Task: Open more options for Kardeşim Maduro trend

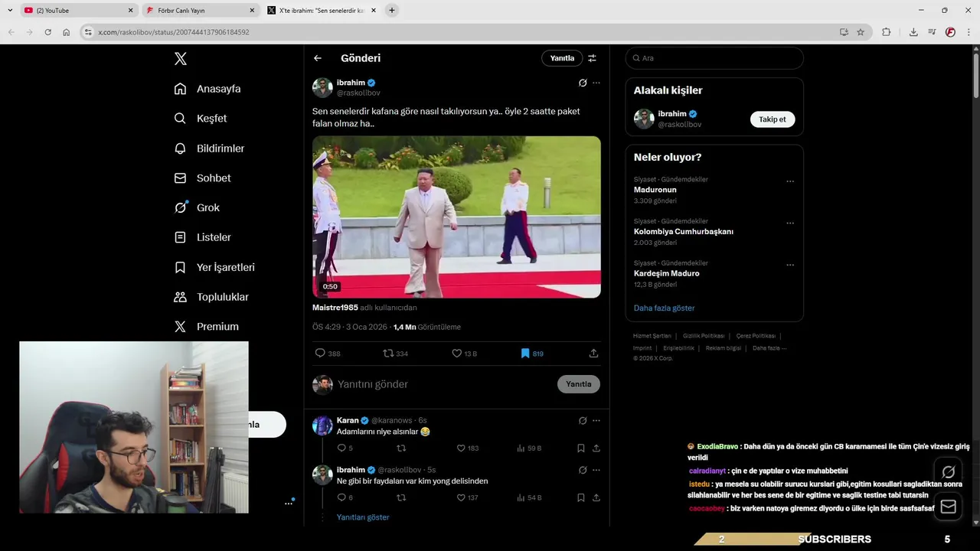Action: (x=790, y=266)
